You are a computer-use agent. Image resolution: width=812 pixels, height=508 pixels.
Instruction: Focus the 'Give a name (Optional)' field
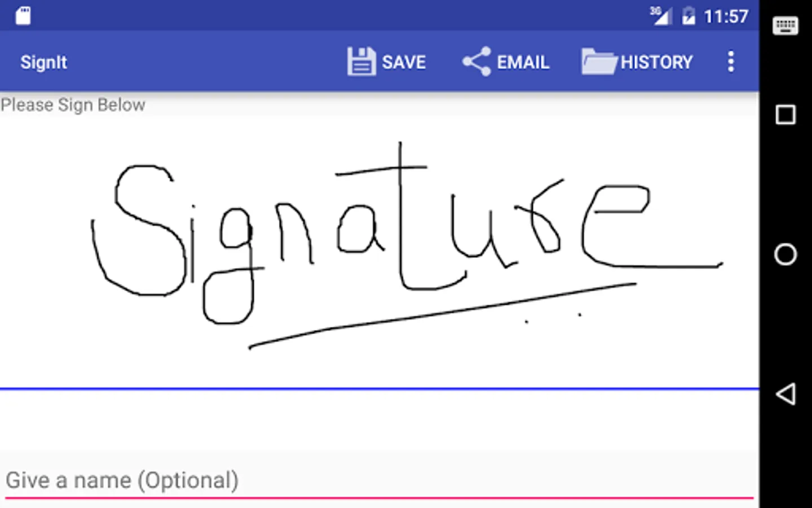point(379,481)
